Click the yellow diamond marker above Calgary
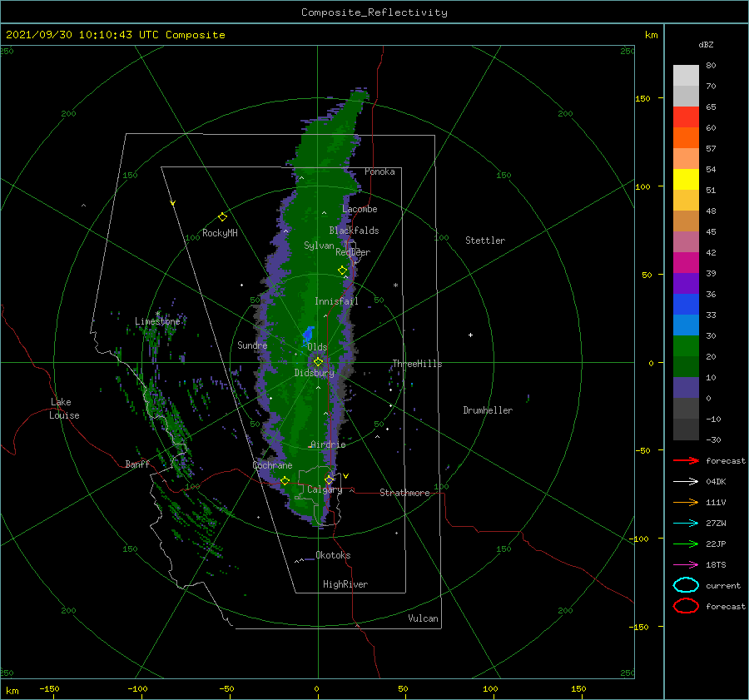 click(329, 479)
